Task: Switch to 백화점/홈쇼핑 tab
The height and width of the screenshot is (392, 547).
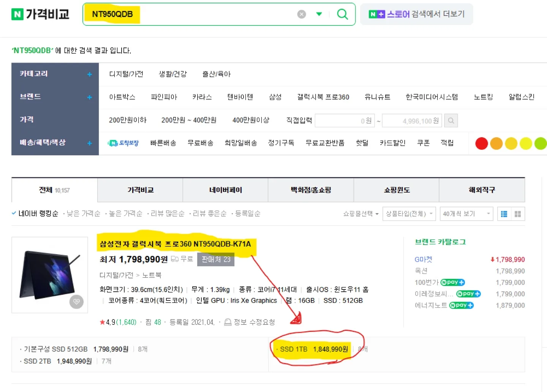Action: point(311,190)
